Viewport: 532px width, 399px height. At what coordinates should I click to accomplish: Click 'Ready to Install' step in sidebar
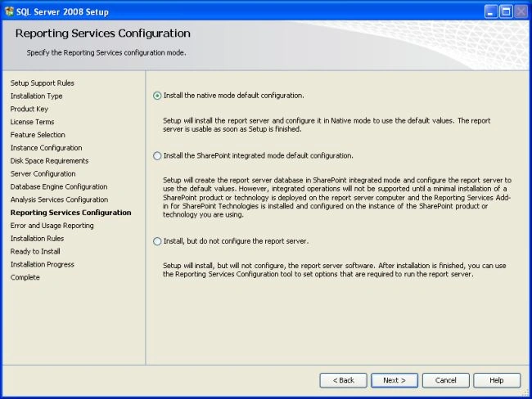[35, 251]
